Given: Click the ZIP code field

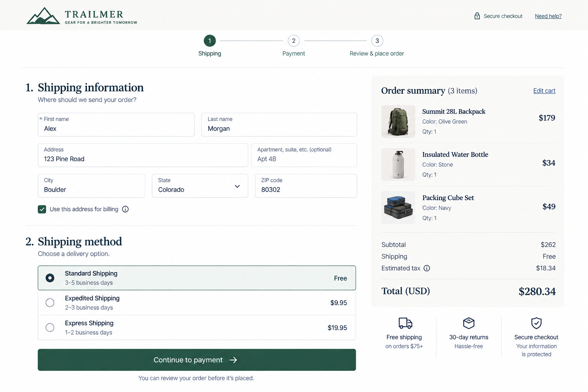Looking at the screenshot, I should (306, 186).
